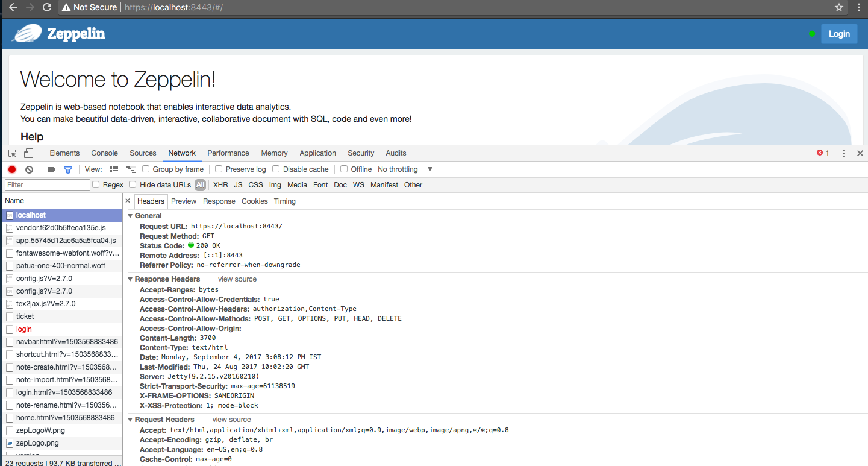Collapse the General section
Screen dimensions: 868x466
(x=130, y=216)
